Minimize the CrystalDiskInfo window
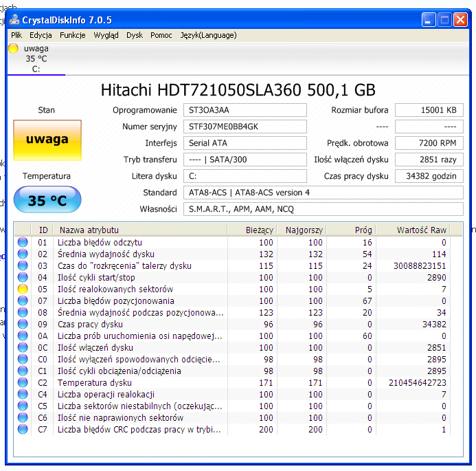The width and height of the screenshot is (476, 471). click(x=429, y=20)
